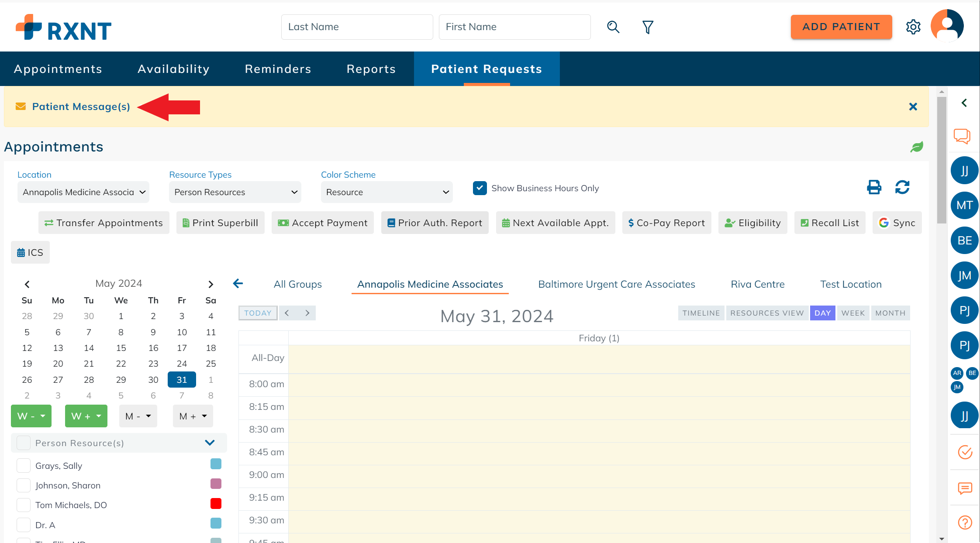The height and width of the screenshot is (543, 980).
Task: Open the Color Scheme dropdown
Action: coord(386,192)
